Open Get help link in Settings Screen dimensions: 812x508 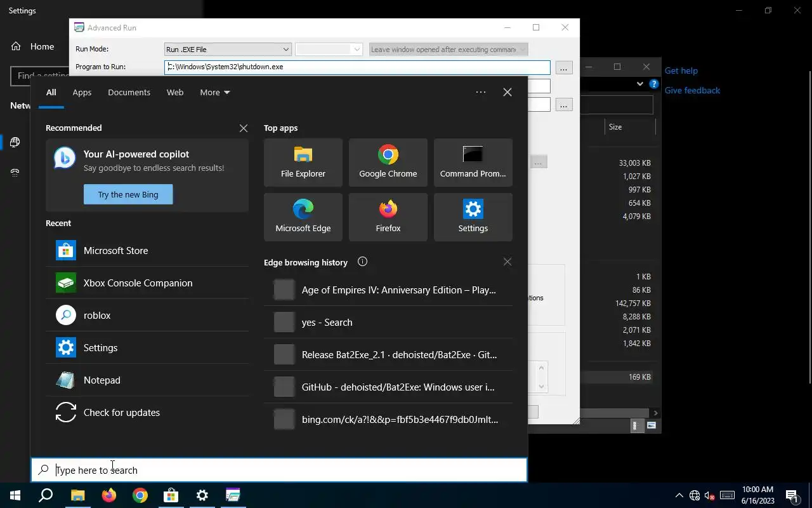(x=681, y=70)
